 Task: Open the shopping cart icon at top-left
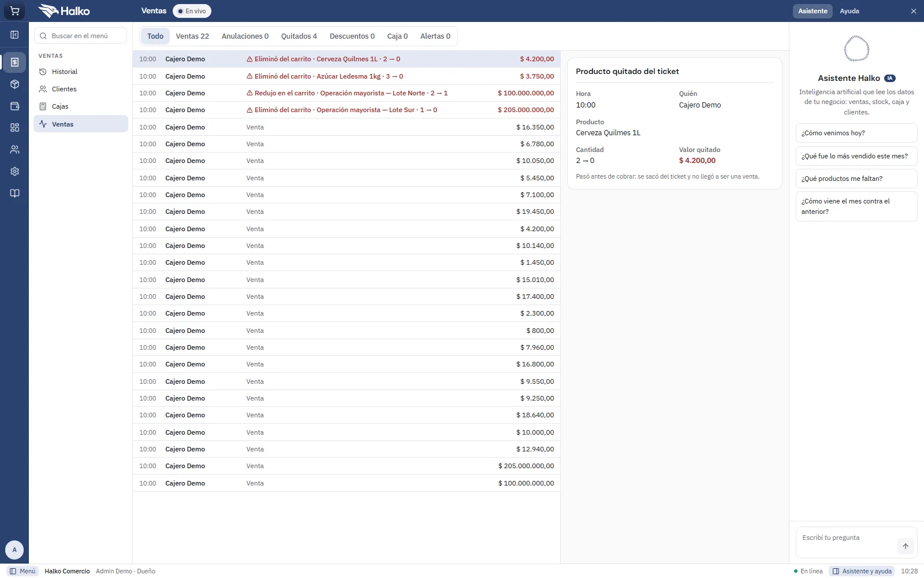click(x=14, y=11)
